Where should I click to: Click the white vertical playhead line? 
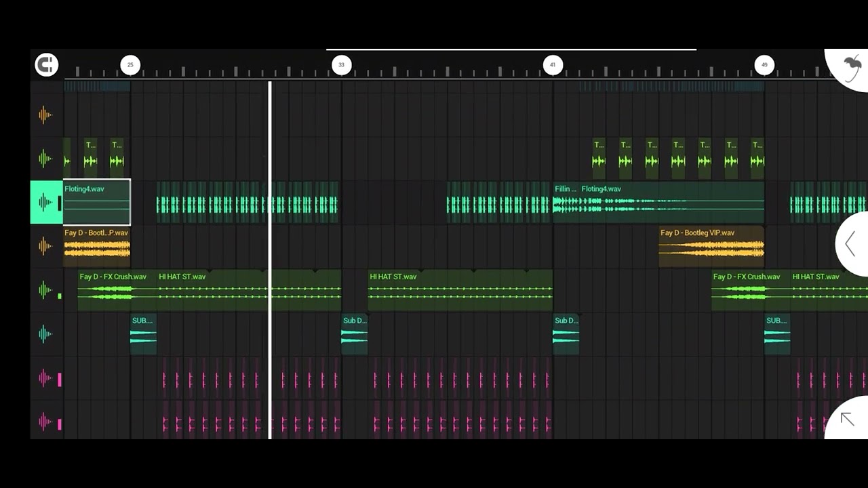click(x=270, y=260)
